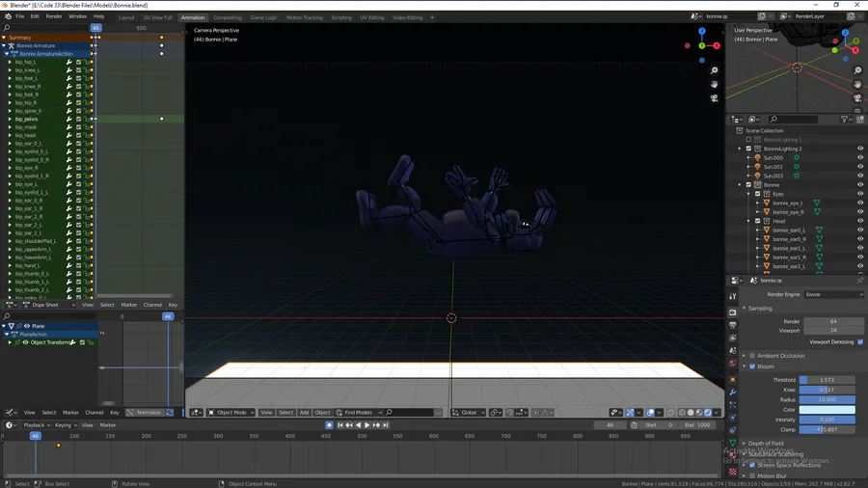Uncheck Viewport Denoising checkbox
Viewport: 868px width, 488px height.
[x=860, y=342]
